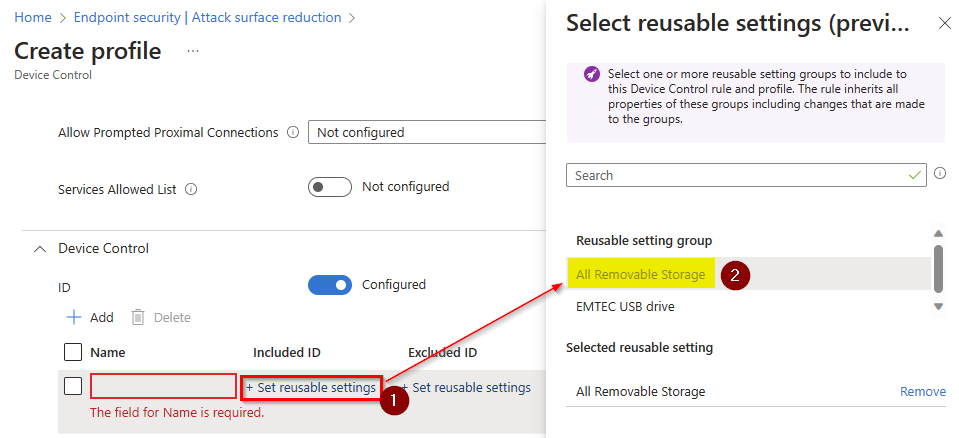959x438 pixels.
Task: Click the info icon next to Allow Prompted Proximal Connections
Action: tap(293, 132)
